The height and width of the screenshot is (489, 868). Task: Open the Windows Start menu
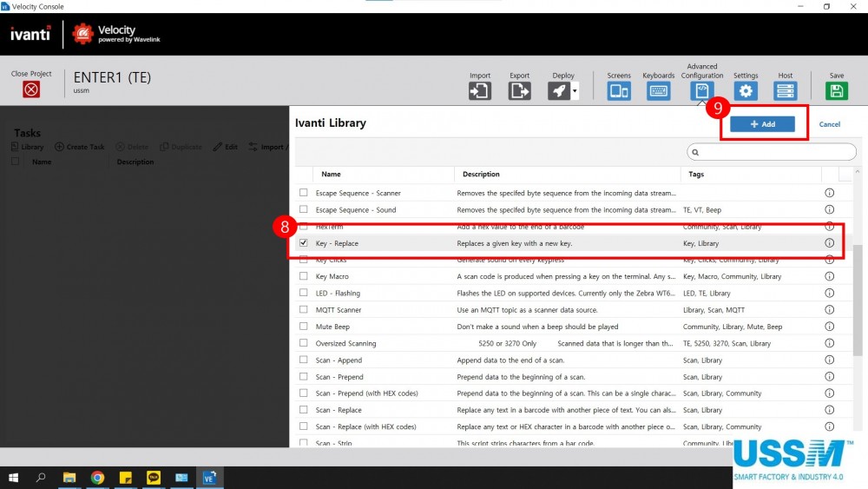click(13, 478)
